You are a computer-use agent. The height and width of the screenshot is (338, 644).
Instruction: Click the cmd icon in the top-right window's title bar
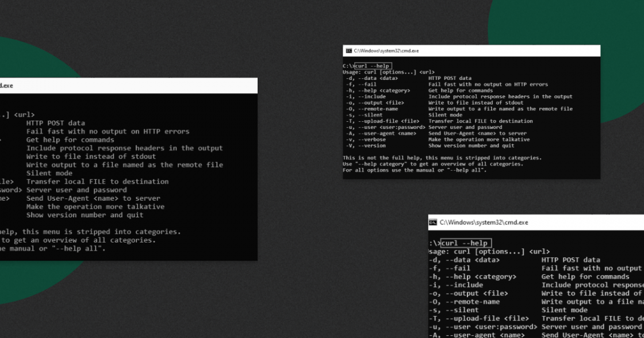pos(348,51)
